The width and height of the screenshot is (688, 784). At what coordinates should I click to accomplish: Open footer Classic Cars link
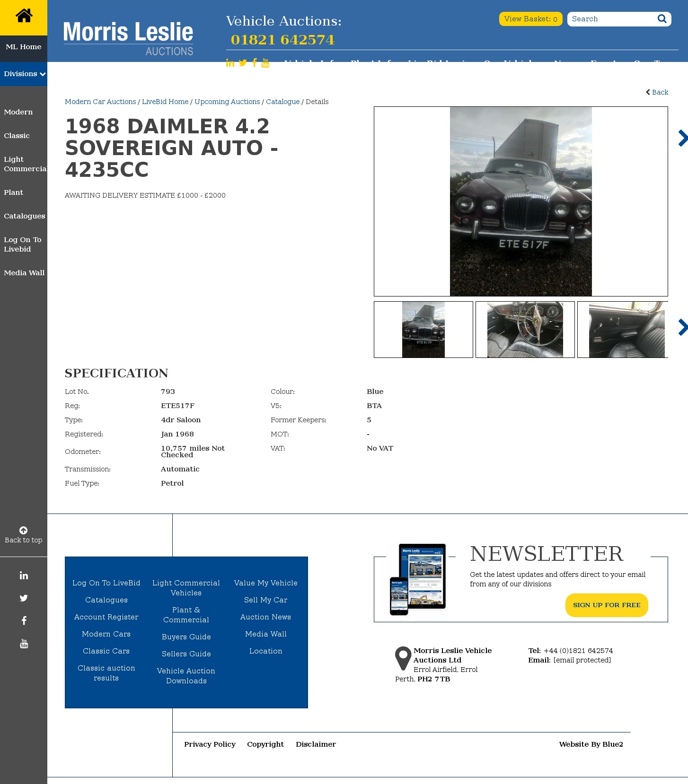[x=106, y=651]
